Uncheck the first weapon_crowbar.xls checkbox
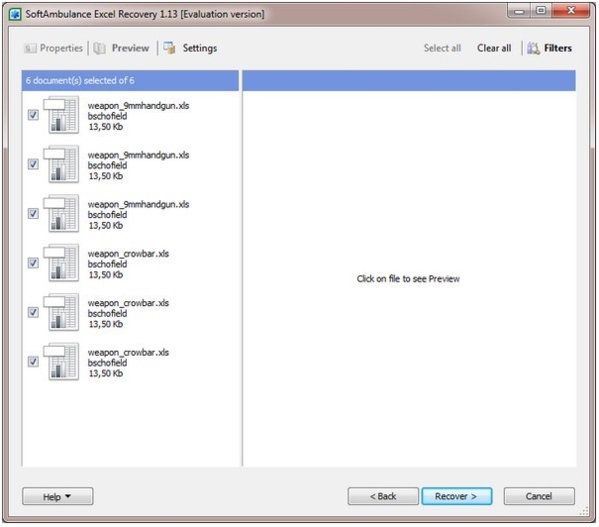 tap(33, 262)
